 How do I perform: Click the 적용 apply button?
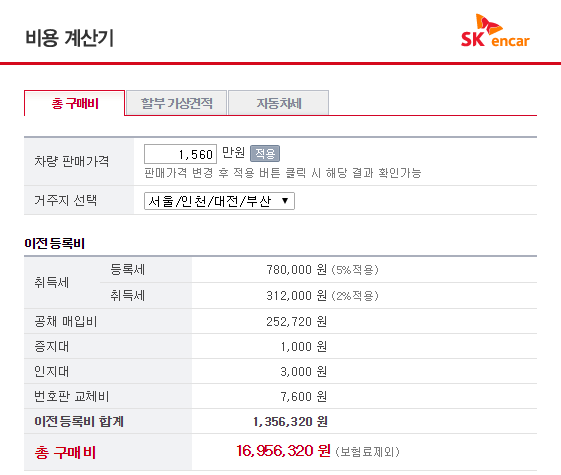click(265, 154)
